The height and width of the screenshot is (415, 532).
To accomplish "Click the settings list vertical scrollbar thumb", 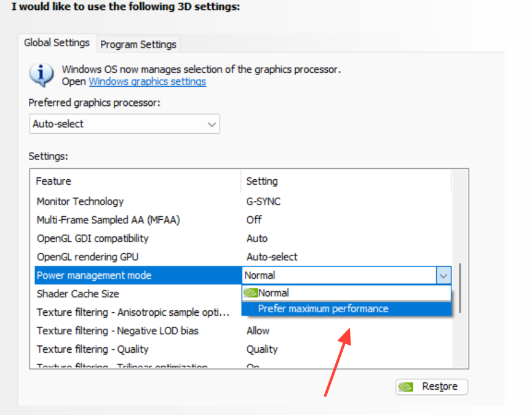I will [460, 288].
